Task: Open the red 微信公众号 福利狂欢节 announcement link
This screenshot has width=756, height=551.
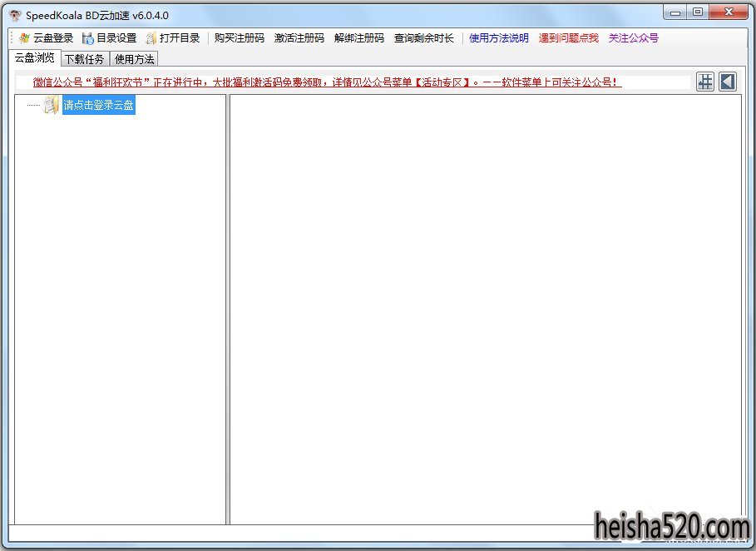Action: tap(328, 82)
